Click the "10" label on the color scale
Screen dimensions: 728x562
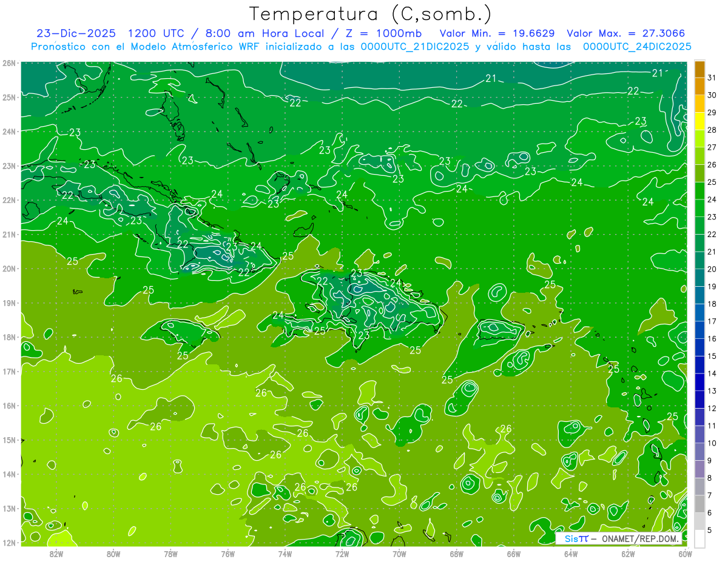coord(712,443)
